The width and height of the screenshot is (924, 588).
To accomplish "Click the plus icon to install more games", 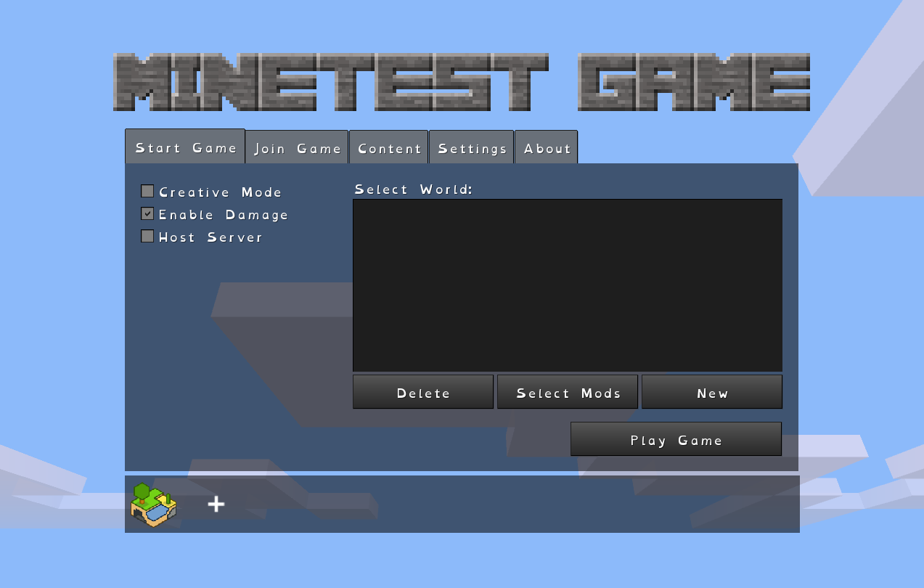I will point(216,503).
